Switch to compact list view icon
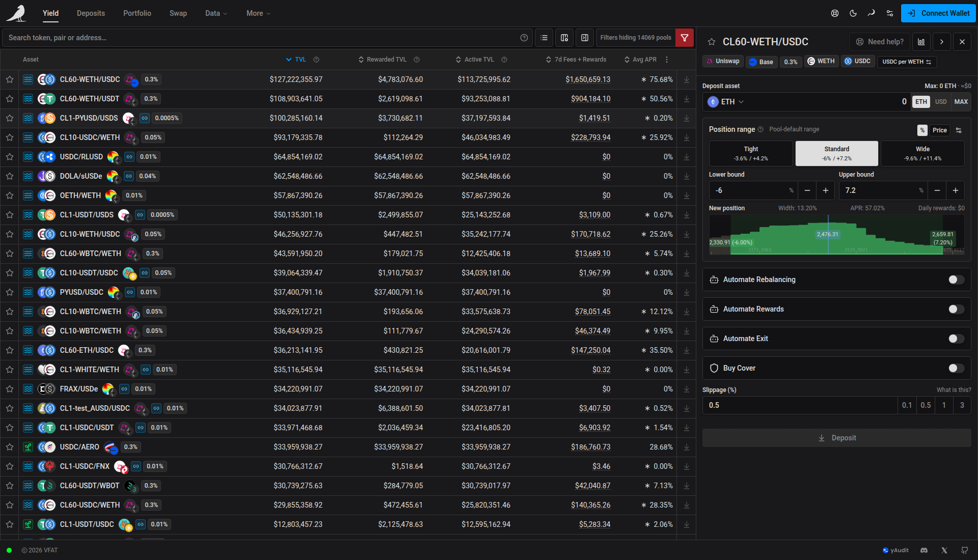Image resolution: width=978 pixels, height=560 pixels. click(x=544, y=38)
